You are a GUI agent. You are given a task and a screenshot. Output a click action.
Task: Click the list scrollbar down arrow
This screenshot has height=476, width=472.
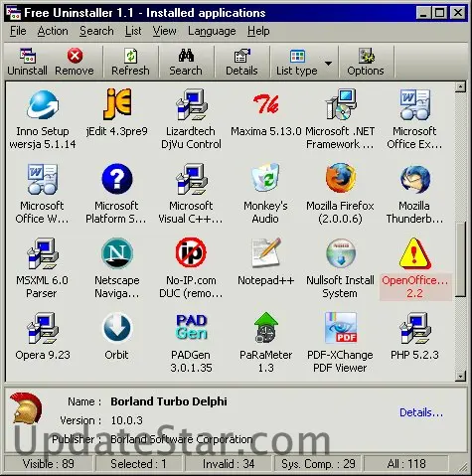point(460,376)
